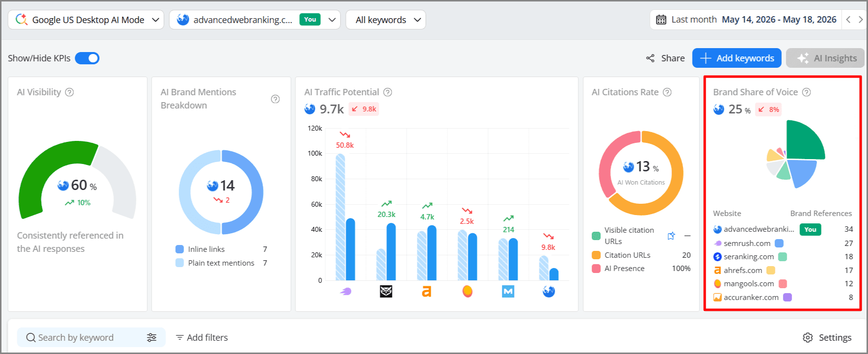This screenshot has width=868, height=354.
Task: Click the green segment of the Share of Voice pie
Action: coord(804,140)
